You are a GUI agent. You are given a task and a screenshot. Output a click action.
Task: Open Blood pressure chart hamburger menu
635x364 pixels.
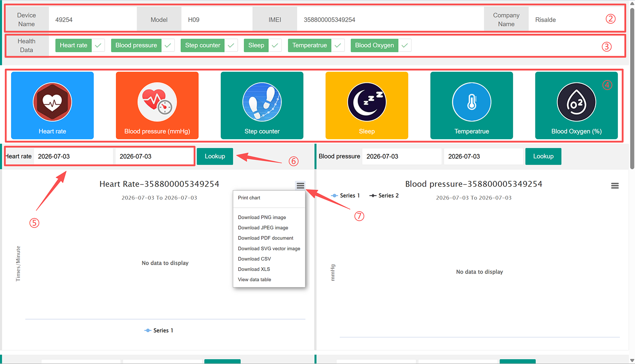click(x=615, y=186)
